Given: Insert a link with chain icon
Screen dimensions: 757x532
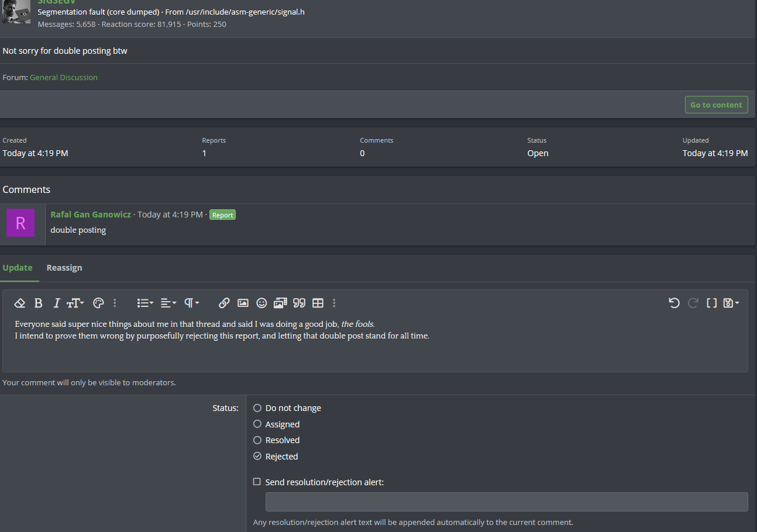Looking at the screenshot, I should tap(224, 303).
